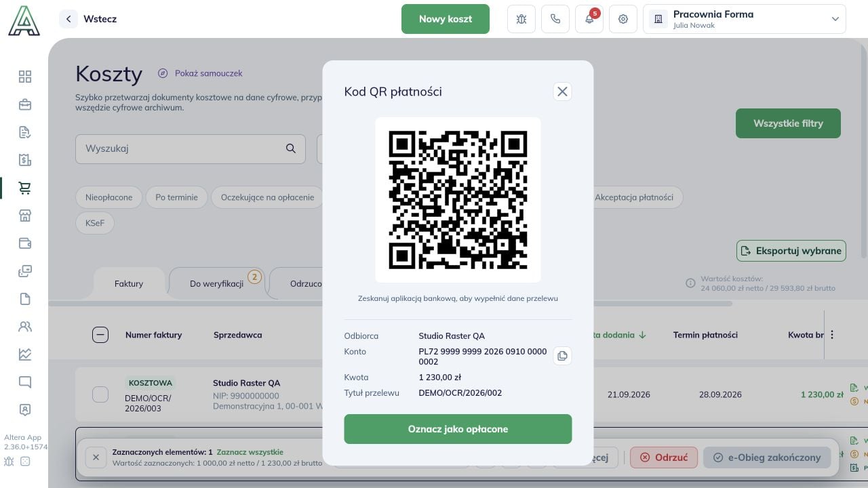Click info icon beside Wartość kosztów

(690, 283)
